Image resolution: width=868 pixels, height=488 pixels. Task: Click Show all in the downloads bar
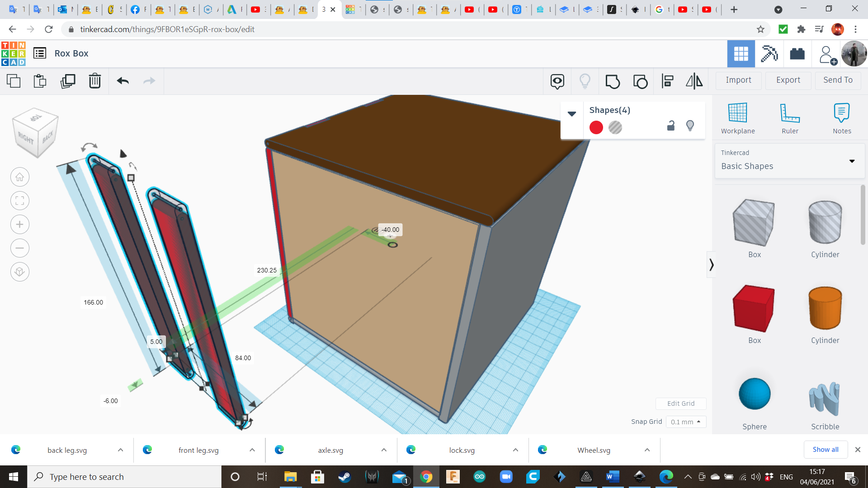click(x=826, y=450)
